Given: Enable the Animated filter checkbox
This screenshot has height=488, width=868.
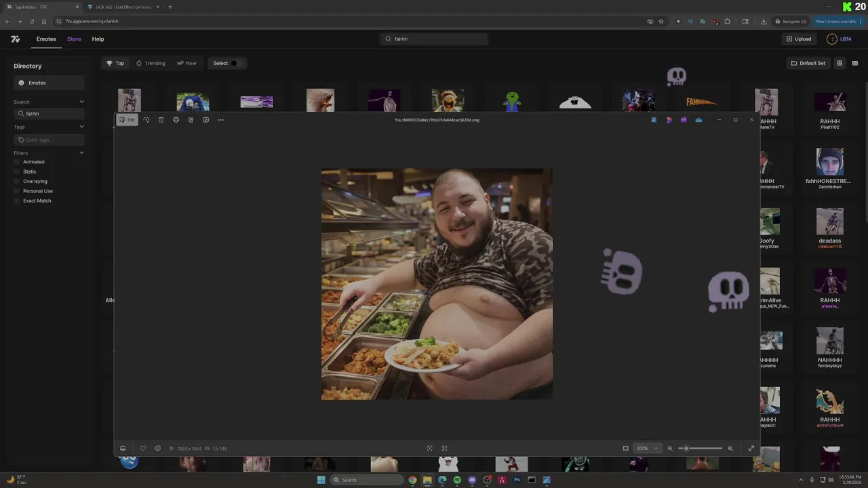Looking at the screenshot, I should point(17,162).
